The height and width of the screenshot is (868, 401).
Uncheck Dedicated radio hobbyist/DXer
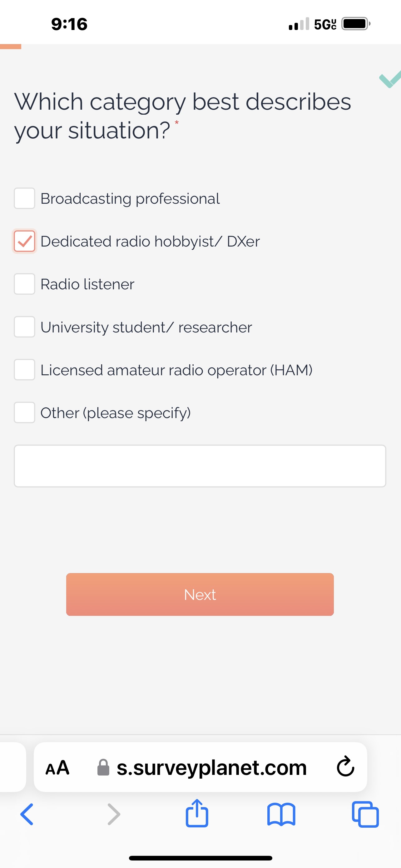coord(24,241)
